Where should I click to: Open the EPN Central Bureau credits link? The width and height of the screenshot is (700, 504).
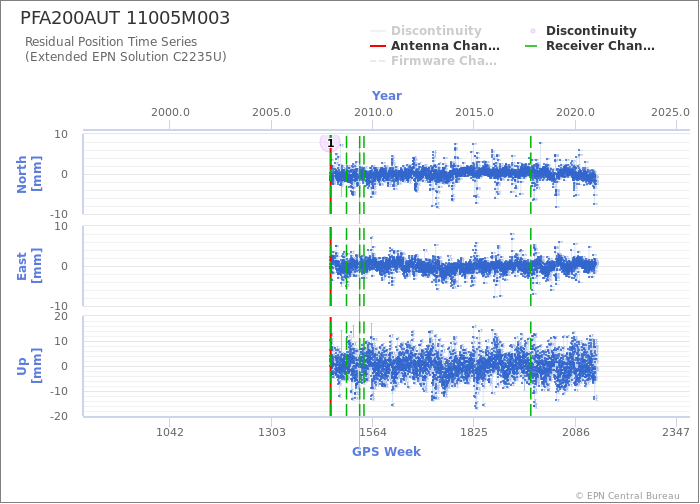(x=628, y=496)
